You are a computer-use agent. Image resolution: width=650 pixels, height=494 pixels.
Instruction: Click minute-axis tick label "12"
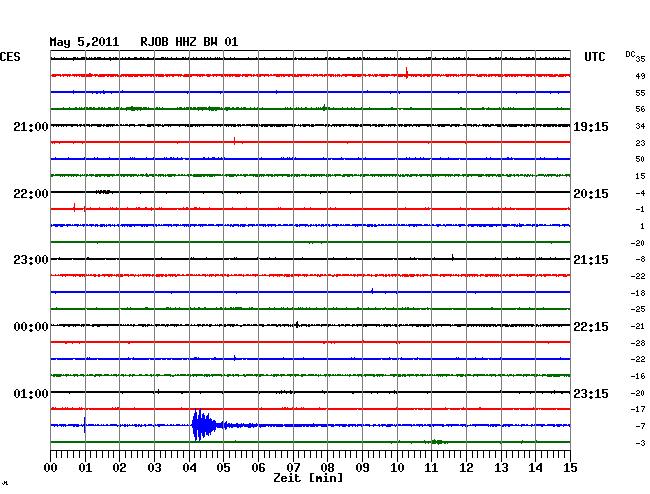click(466, 468)
